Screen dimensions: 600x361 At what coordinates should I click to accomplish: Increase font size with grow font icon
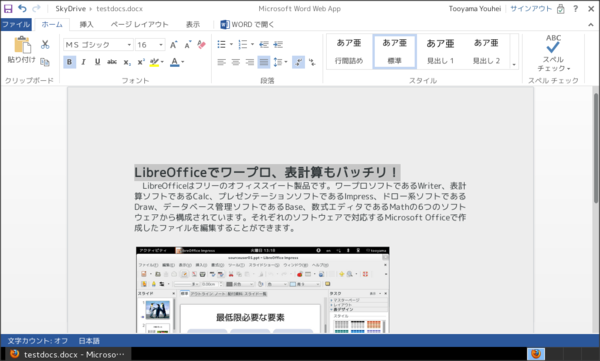[173, 45]
